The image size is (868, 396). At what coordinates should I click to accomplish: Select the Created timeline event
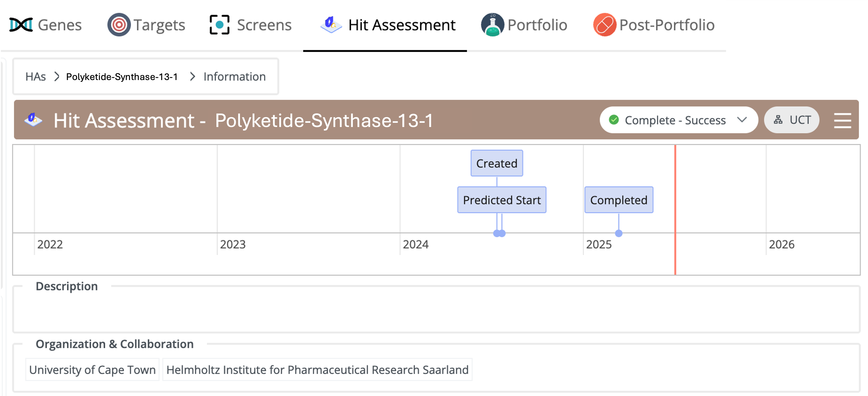pyautogui.click(x=497, y=163)
